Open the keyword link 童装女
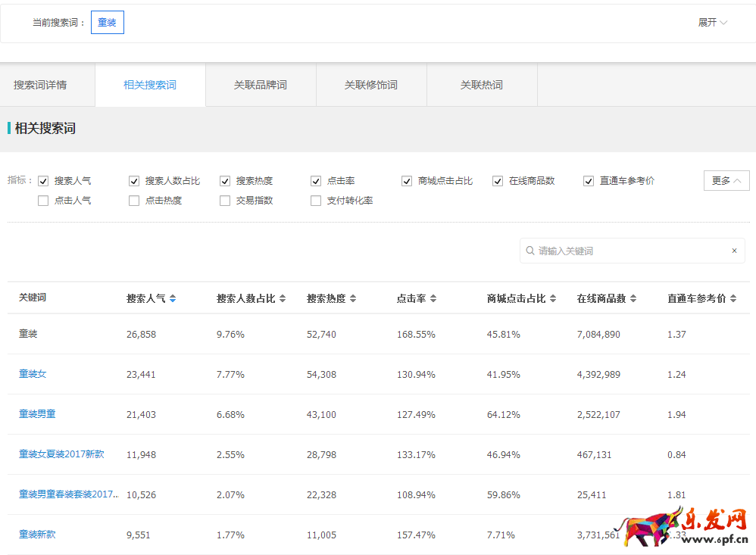Image resolution: width=756 pixels, height=555 pixels. pyautogui.click(x=33, y=373)
